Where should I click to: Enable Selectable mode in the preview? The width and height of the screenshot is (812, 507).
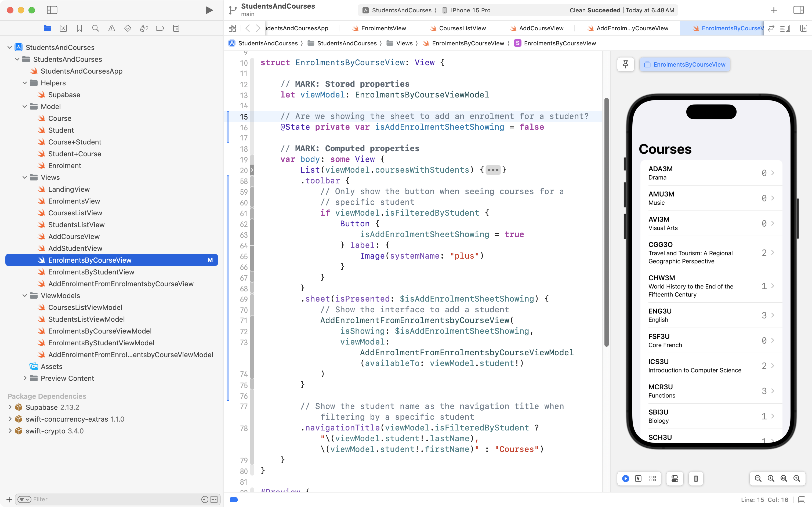pyautogui.click(x=638, y=479)
